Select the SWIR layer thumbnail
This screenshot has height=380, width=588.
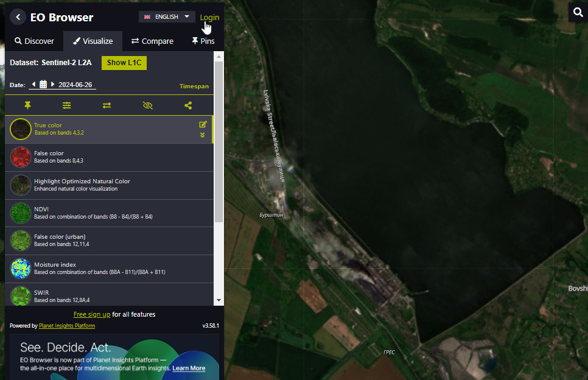[x=21, y=295]
